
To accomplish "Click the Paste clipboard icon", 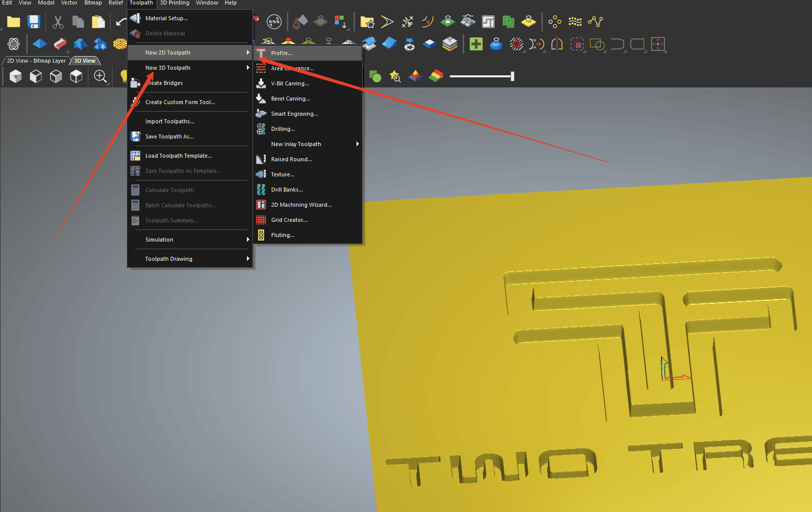I will click(x=98, y=22).
